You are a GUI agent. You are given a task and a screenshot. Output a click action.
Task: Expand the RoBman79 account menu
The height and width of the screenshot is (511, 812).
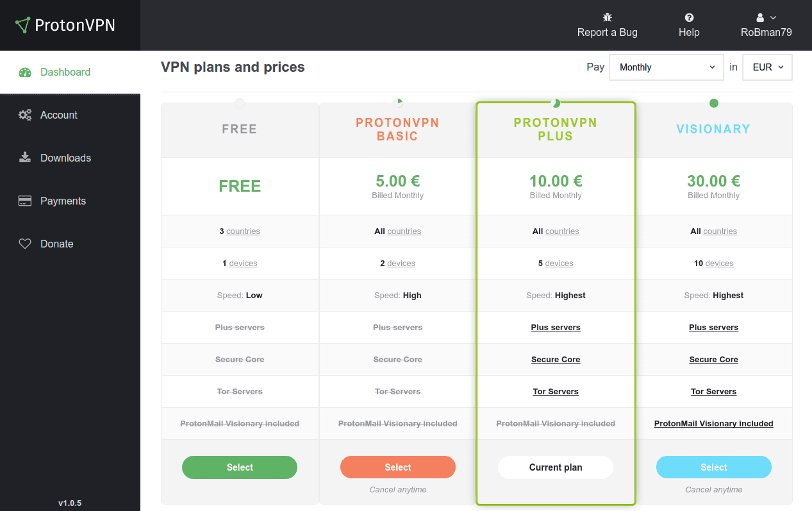pyautogui.click(x=766, y=24)
